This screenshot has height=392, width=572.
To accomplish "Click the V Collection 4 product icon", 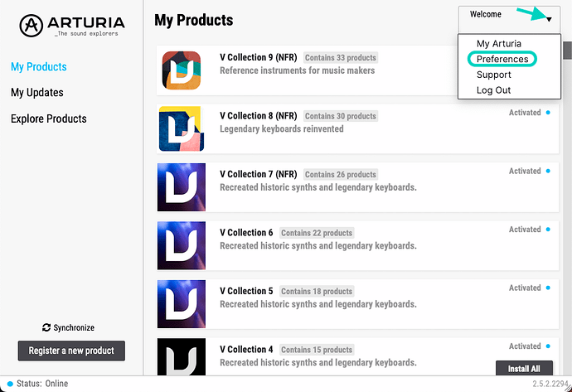I will [182, 356].
